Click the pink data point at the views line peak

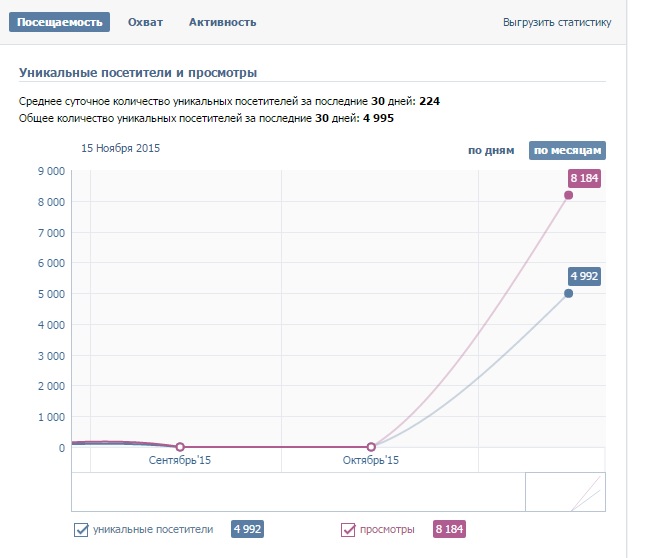click(568, 195)
